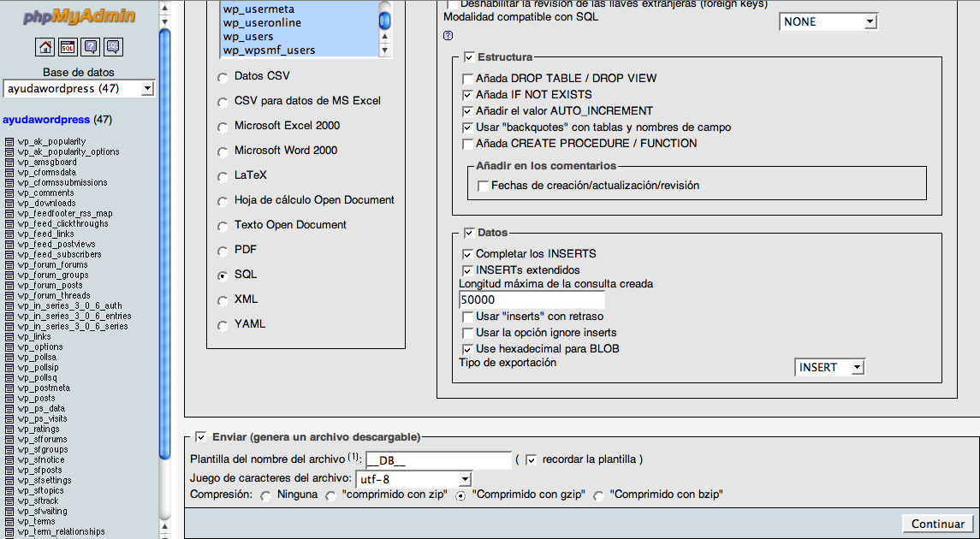Open the Tipo de exportación INSERT dropdown

[830, 368]
